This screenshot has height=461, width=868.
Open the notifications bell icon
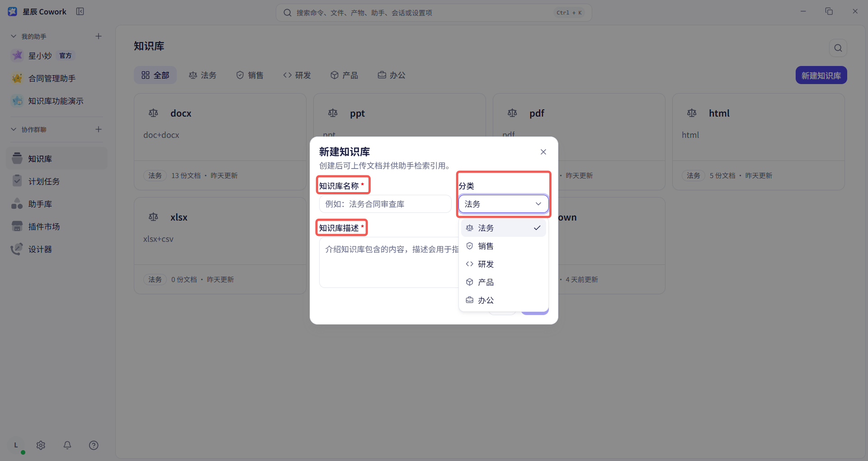(x=67, y=445)
